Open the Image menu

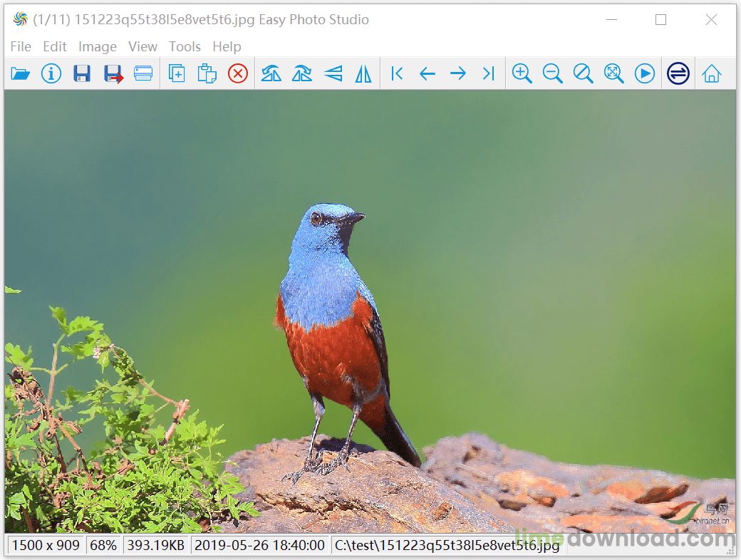point(97,46)
